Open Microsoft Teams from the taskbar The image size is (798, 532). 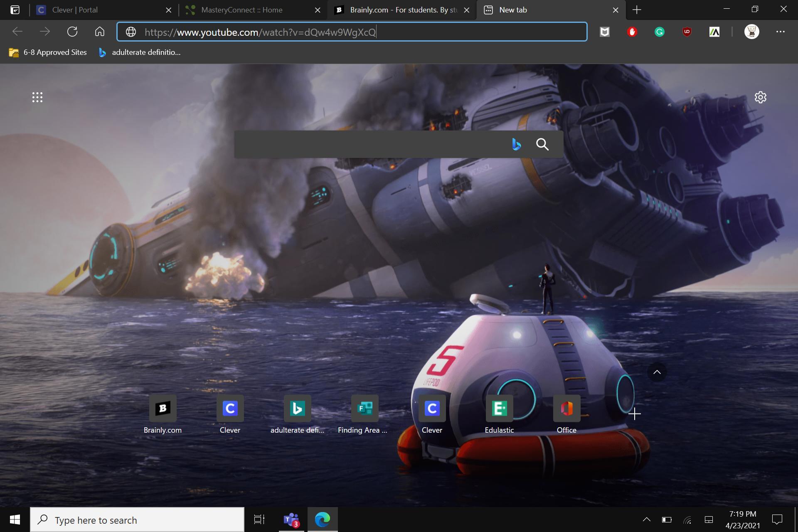(x=291, y=520)
